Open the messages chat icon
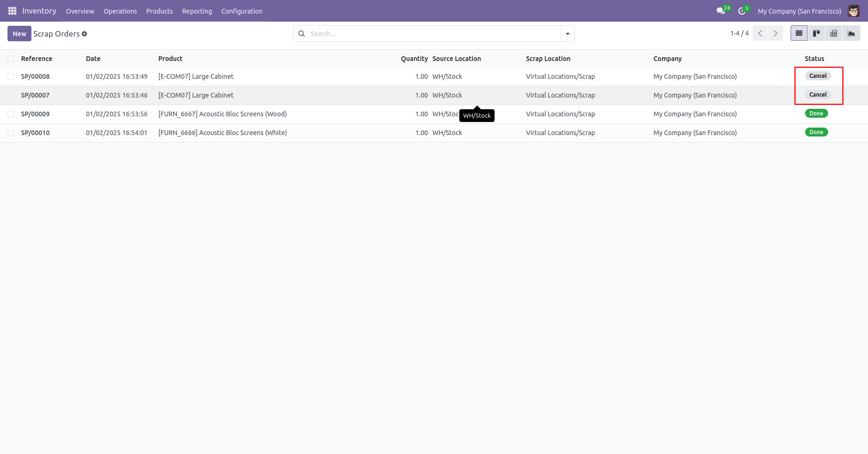The image size is (868, 454). coord(721,11)
